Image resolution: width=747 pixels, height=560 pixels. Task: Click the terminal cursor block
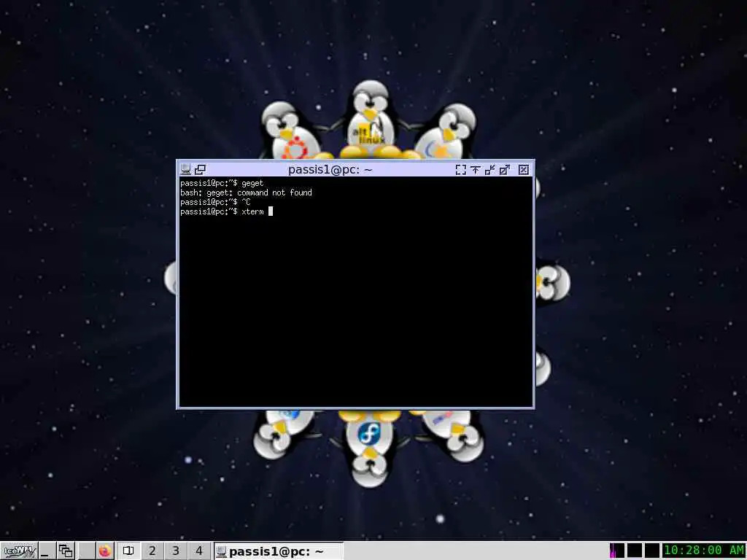271,211
